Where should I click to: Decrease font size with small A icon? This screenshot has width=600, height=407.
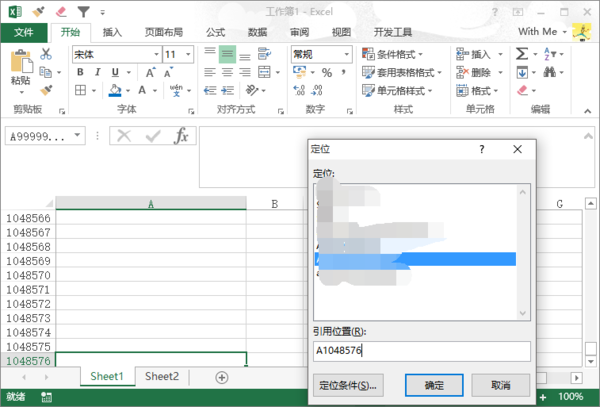tap(168, 72)
